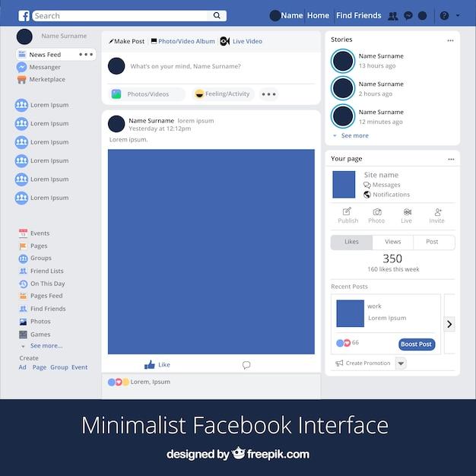Open Find Friends link in top bar
Image resolution: width=476 pixels, height=476 pixels.
[x=358, y=15]
